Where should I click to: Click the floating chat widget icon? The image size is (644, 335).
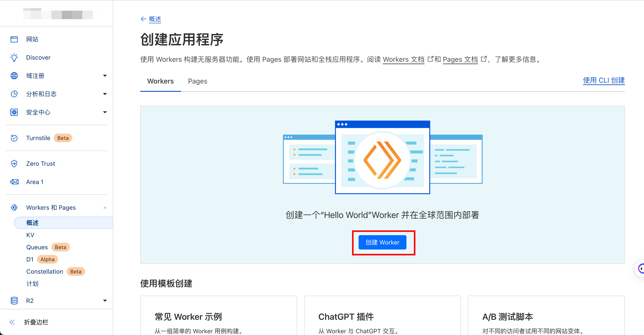[x=640, y=269]
